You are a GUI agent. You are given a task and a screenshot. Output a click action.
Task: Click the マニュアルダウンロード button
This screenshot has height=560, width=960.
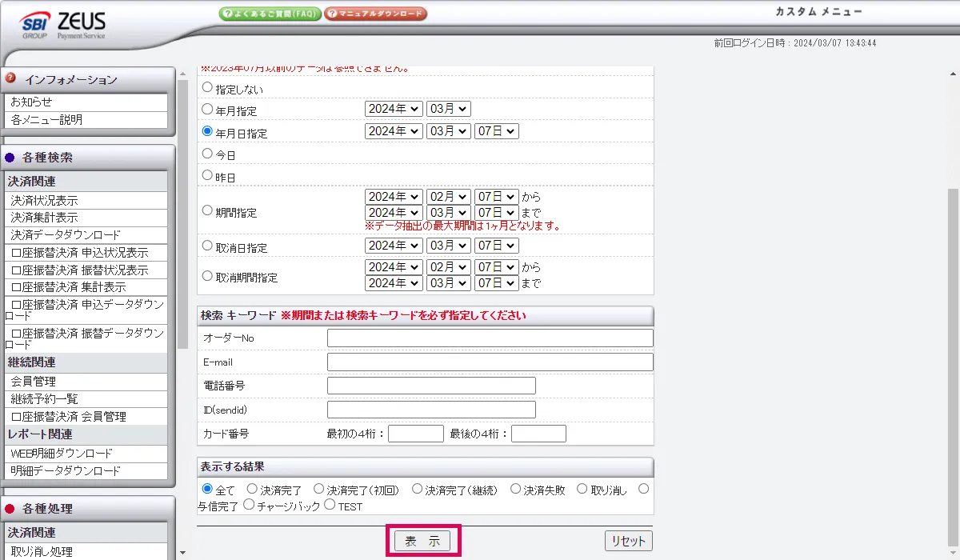coord(375,14)
